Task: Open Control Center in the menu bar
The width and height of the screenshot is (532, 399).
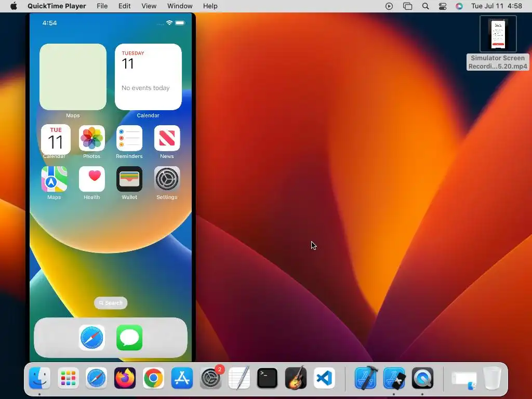Action: click(443, 6)
